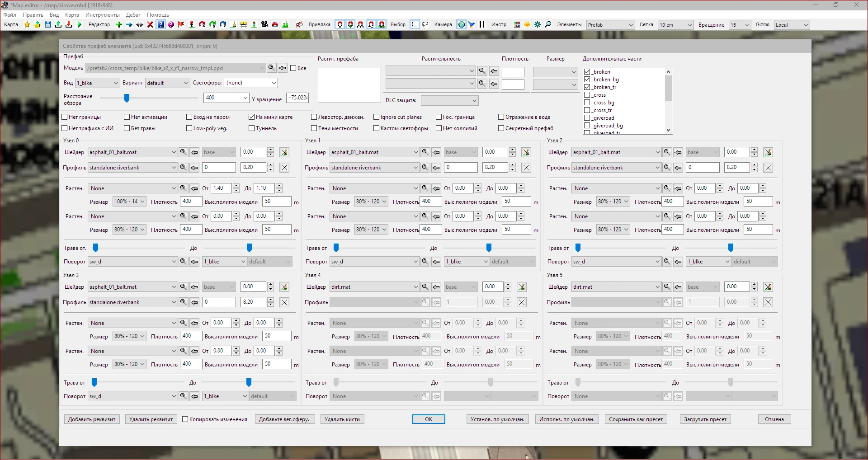
Task: Click the green plus add-item icon
Action: tap(119, 24)
